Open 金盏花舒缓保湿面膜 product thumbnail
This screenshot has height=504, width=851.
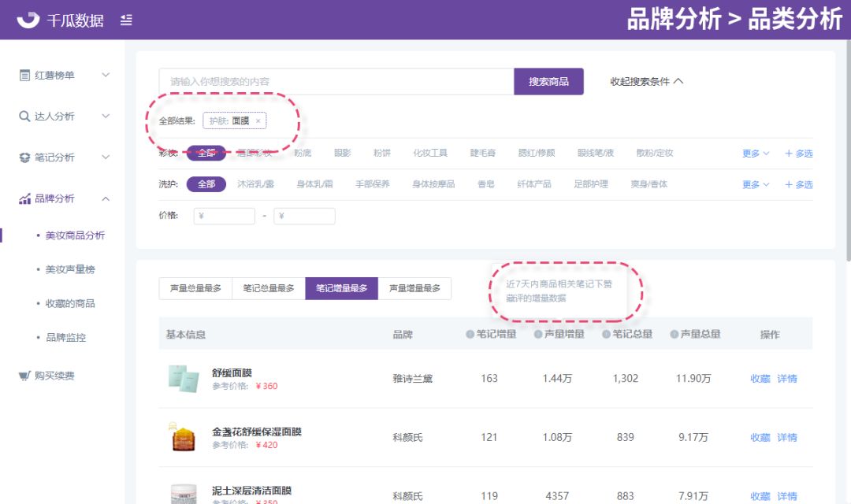coord(184,437)
